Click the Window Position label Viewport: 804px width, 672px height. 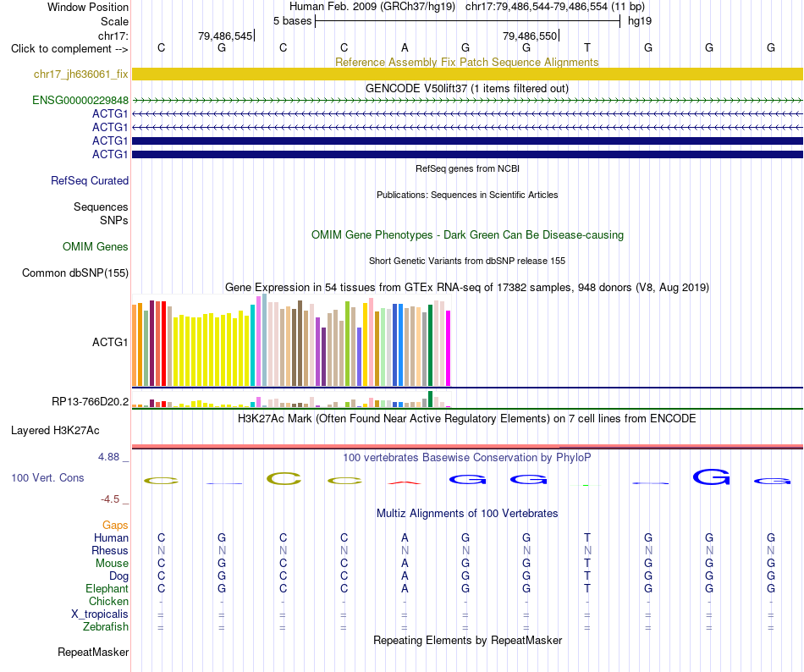(x=88, y=7)
